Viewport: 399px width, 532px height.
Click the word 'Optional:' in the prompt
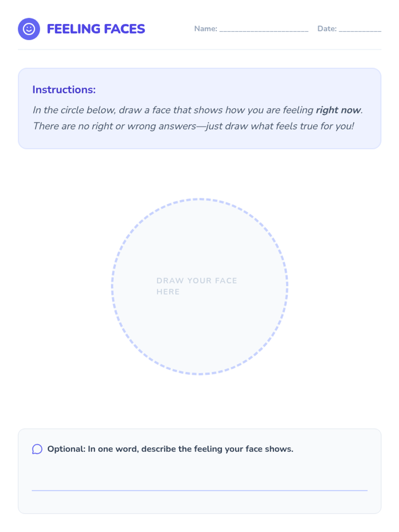66,449
